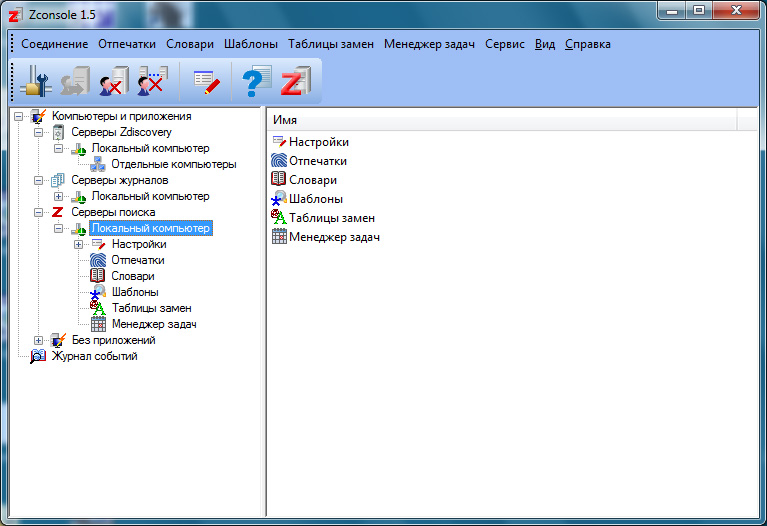The height and width of the screenshot is (526, 767).
Task: Expand the Без приложений node
Action: pos(38,340)
